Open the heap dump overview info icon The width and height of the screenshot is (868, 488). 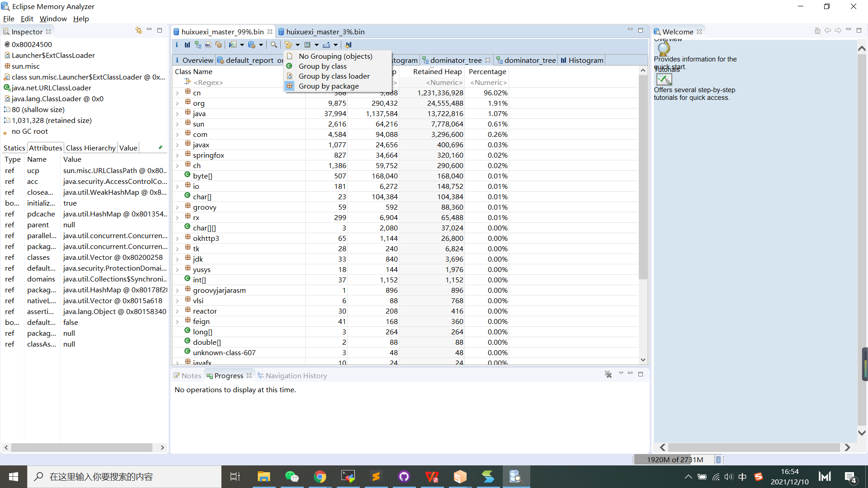click(177, 45)
